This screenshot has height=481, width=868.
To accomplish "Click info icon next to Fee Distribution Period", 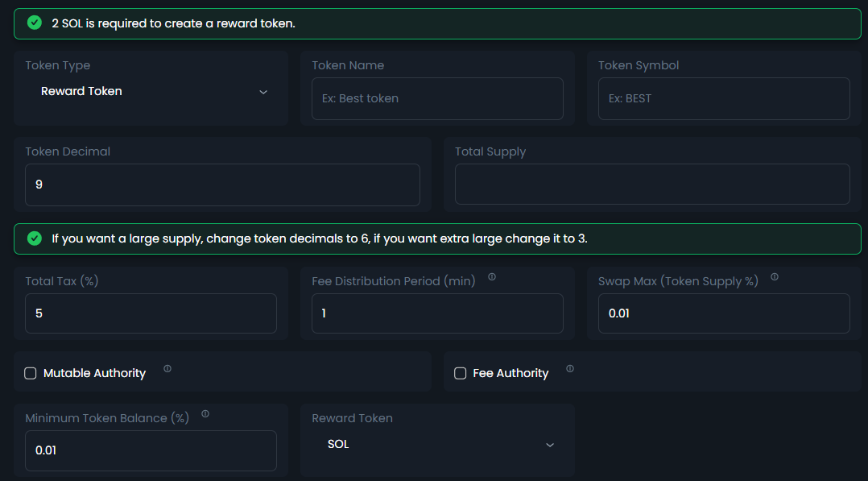I will click(492, 277).
